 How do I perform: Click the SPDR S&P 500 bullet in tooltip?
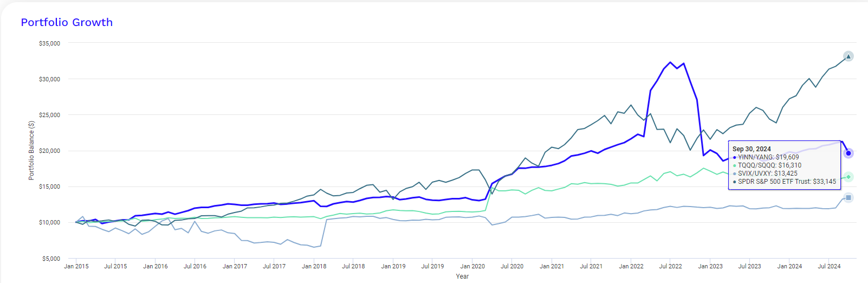tap(735, 182)
